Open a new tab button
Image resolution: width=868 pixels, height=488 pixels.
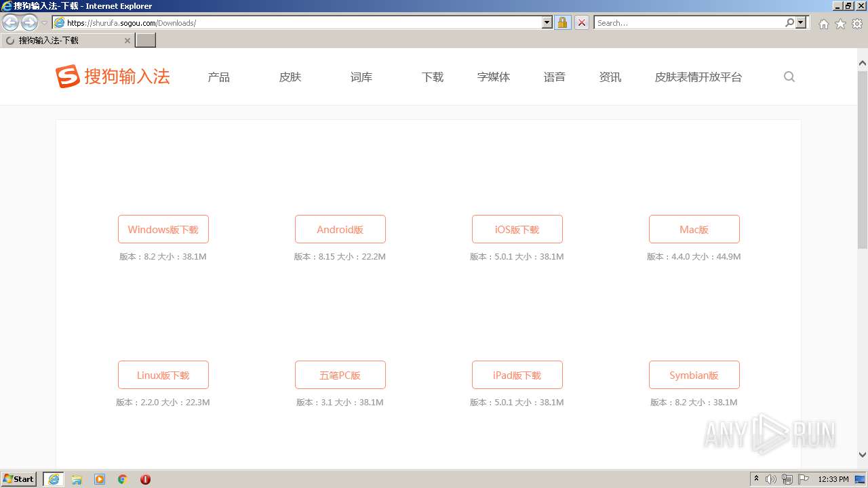(x=146, y=41)
